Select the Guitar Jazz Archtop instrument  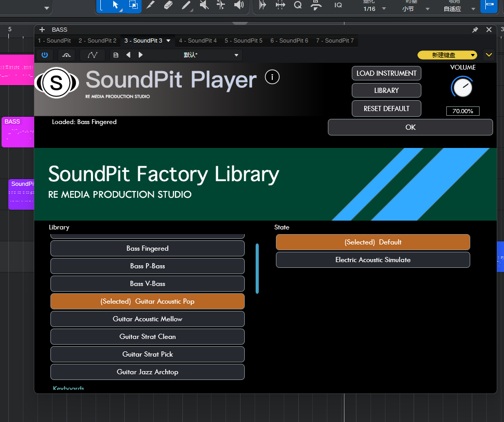pos(148,372)
